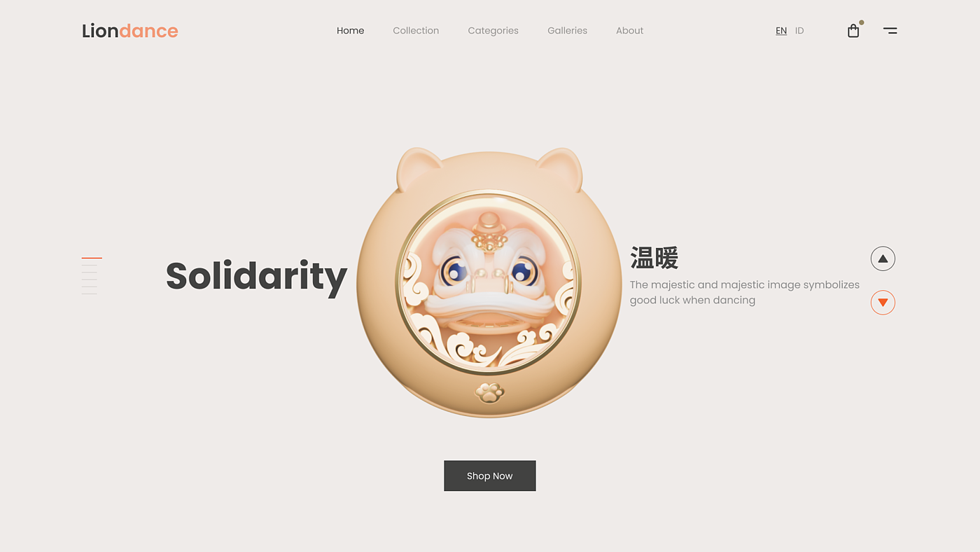Select the last gray slide indicator line
Image resolution: width=980 pixels, height=552 pixels.
point(89,294)
